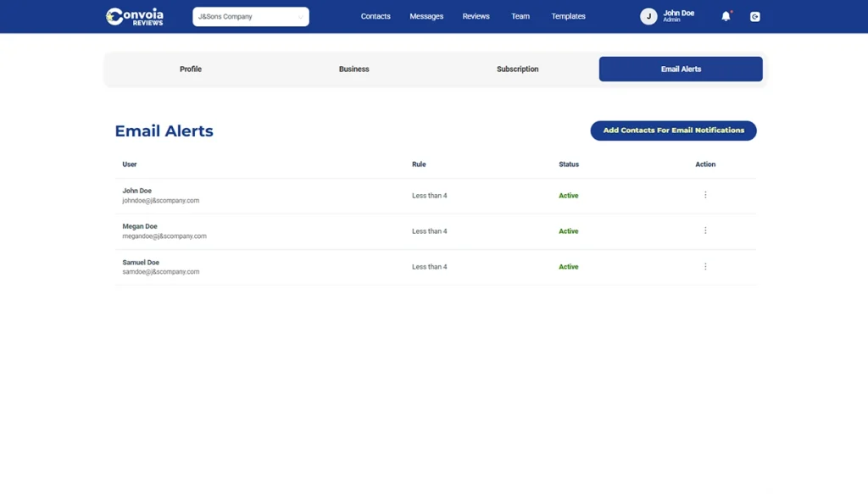
Task: Navigate to the Team page
Action: 520,16
